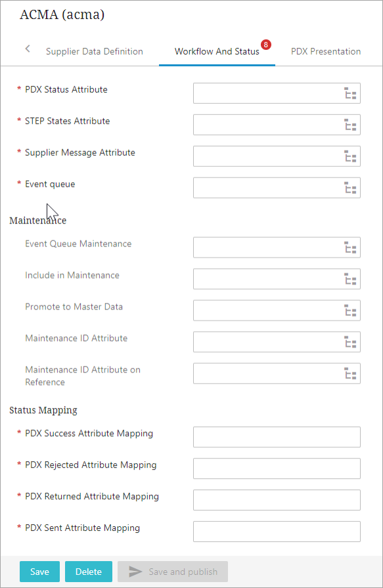Open node picker for Event queue field
Screen dimensions: 383x588
pyautogui.click(x=350, y=188)
